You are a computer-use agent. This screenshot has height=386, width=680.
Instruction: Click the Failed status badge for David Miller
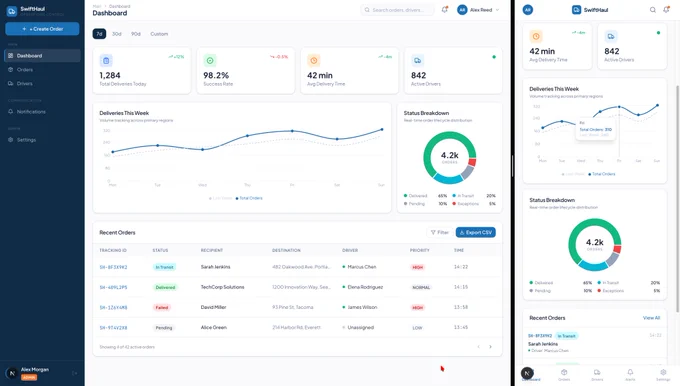point(162,307)
